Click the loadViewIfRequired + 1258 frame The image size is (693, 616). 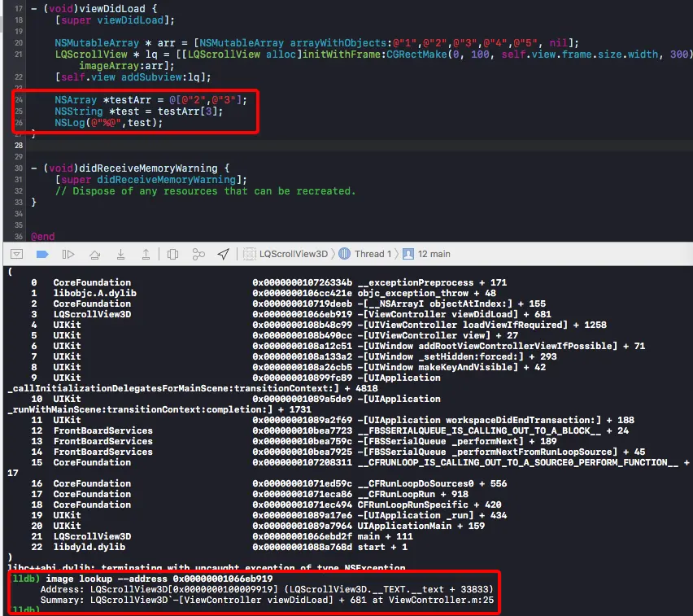click(x=319, y=325)
